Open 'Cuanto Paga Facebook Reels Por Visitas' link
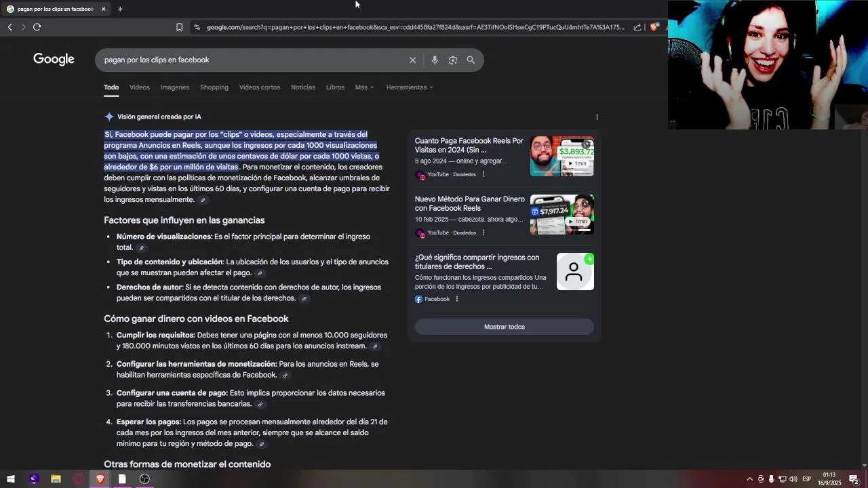Viewport: 868px width, 488px height. coord(469,145)
